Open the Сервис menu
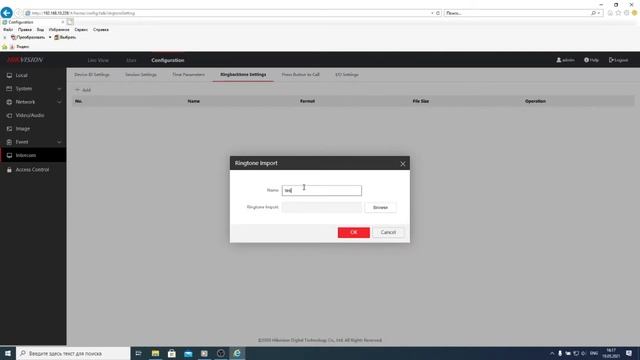 point(81,30)
